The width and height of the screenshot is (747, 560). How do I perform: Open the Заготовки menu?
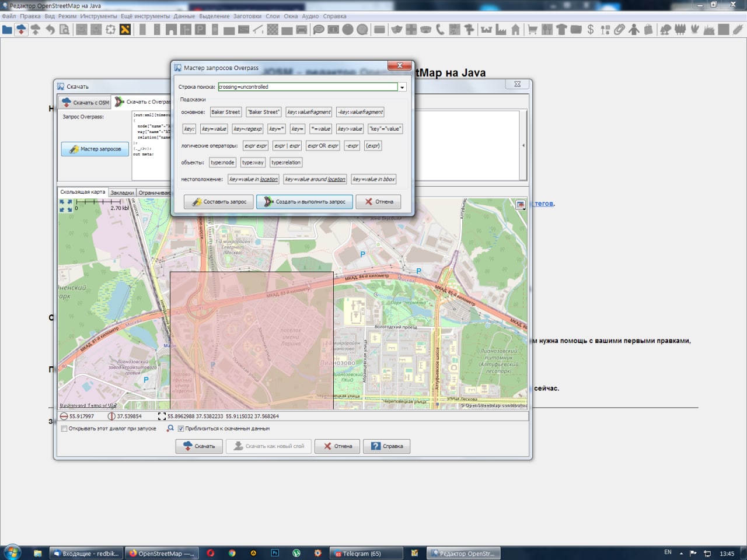click(247, 16)
